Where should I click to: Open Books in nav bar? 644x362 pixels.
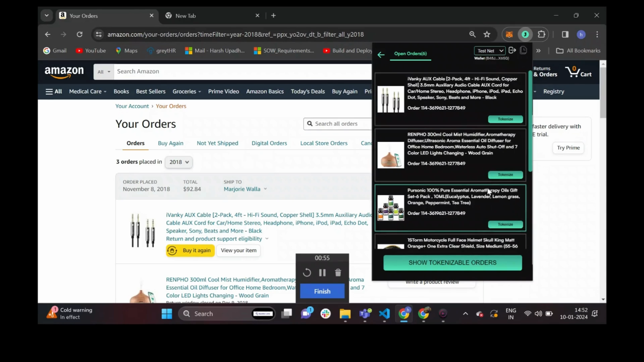121,92
